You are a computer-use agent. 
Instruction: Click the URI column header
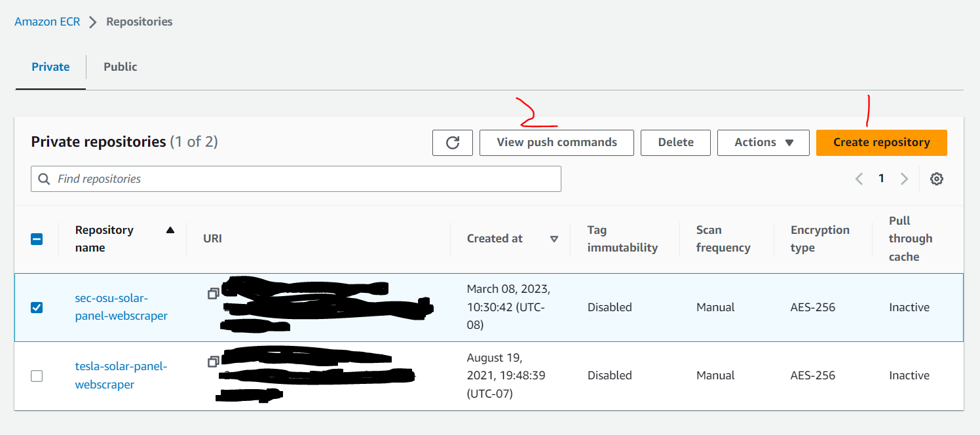[213, 239]
